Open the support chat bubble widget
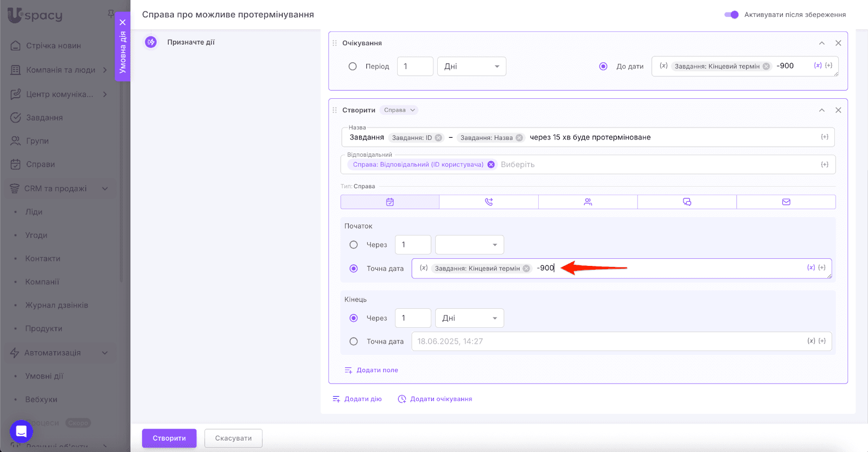The height and width of the screenshot is (452, 868). pos(21,432)
